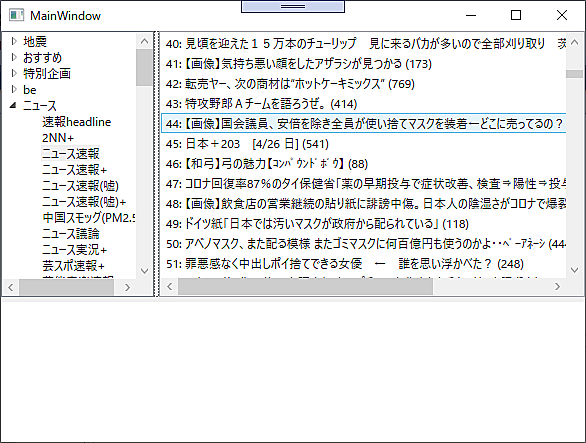Click tree panel scroll right arrow

coord(128,287)
